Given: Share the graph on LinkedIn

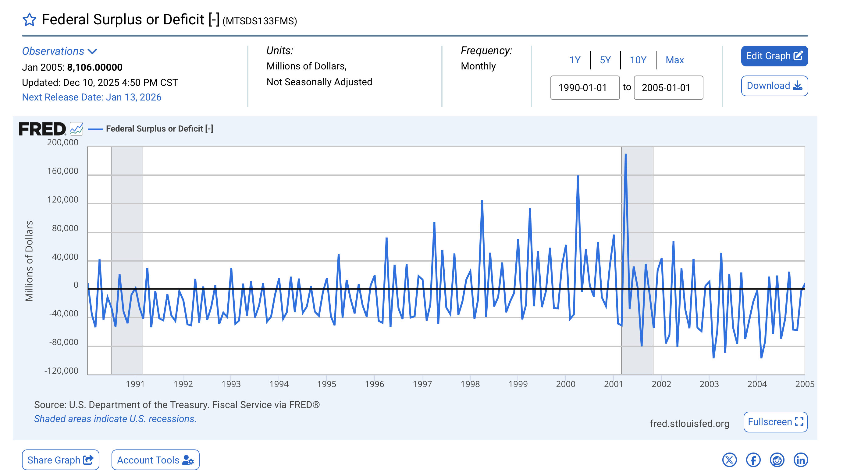Looking at the screenshot, I should coord(801,460).
